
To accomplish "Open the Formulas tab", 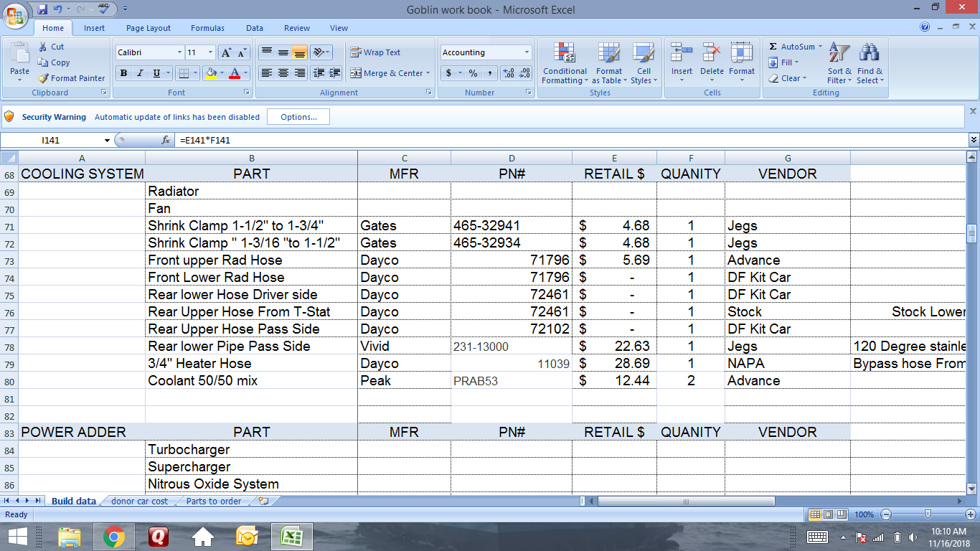I will pyautogui.click(x=207, y=28).
